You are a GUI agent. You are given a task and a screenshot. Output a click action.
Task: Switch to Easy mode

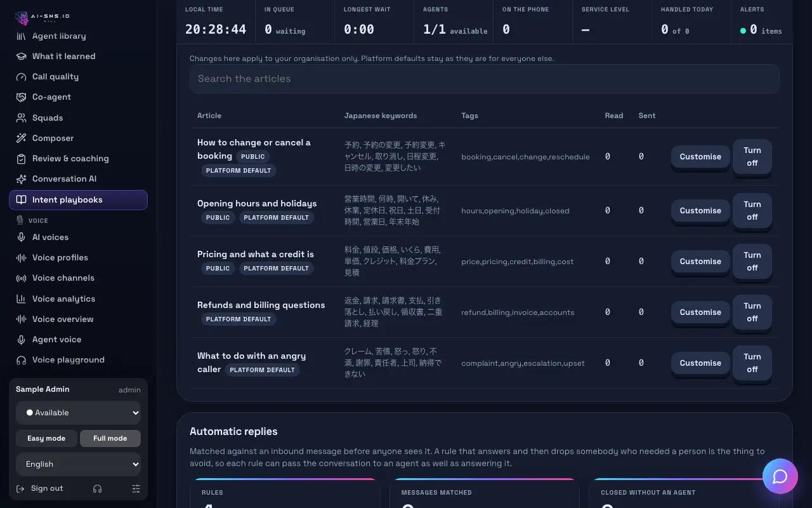coord(46,438)
